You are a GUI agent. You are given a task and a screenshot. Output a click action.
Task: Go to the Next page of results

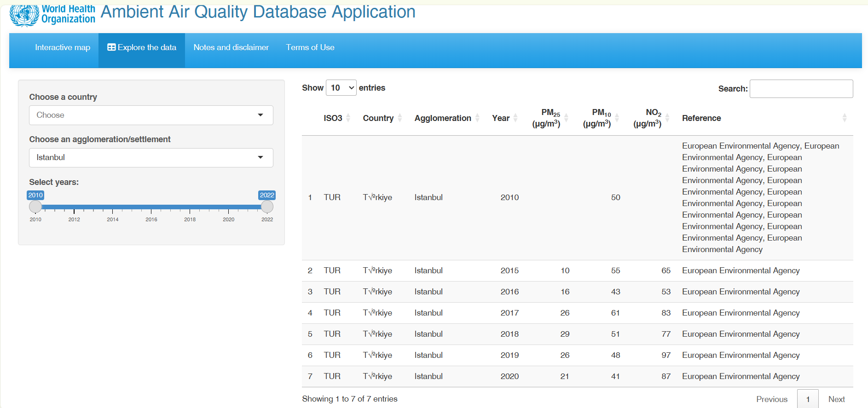(836, 399)
